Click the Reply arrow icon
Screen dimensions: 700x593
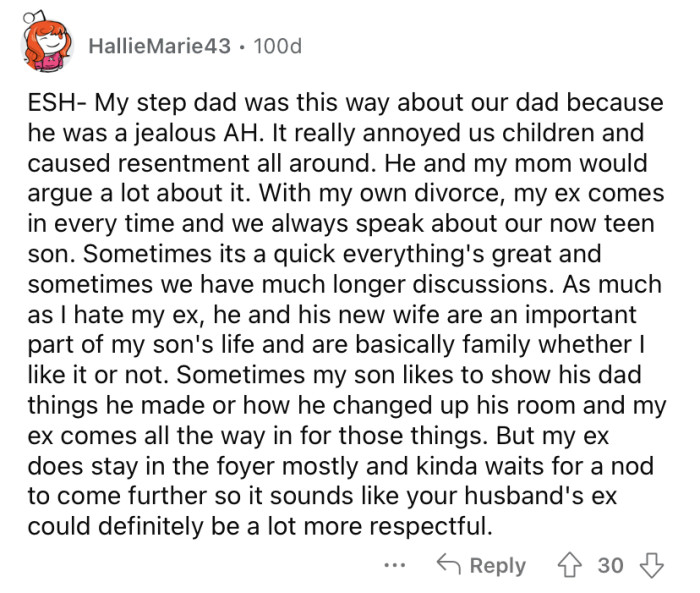click(x=448, y=565)
